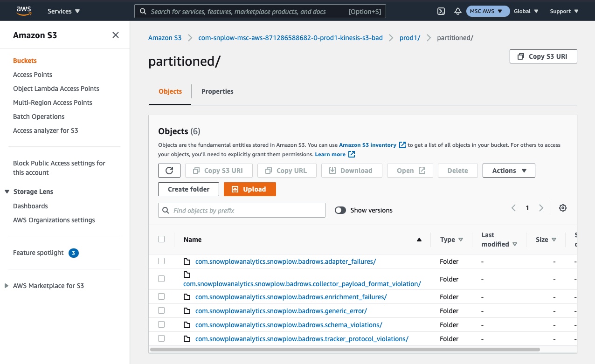
Task: Open Access Points in sidebar
Action: (x=33, y=75)
